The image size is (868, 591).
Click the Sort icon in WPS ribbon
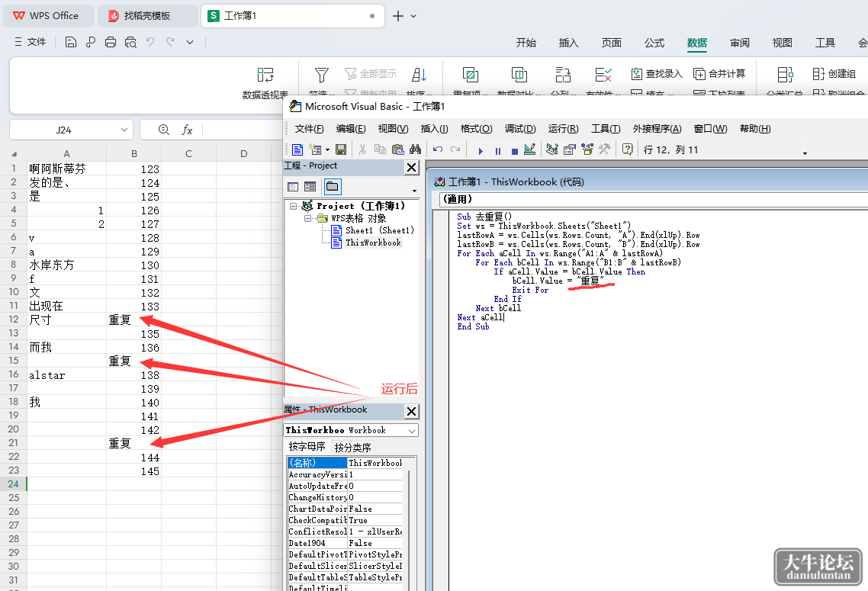tap(419, 75)
